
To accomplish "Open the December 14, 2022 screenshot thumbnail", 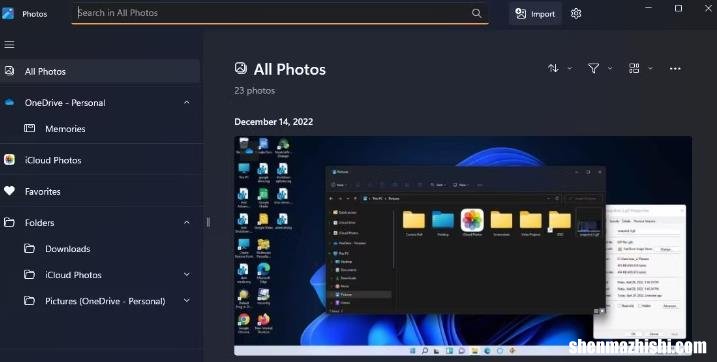I will point(463,245).
